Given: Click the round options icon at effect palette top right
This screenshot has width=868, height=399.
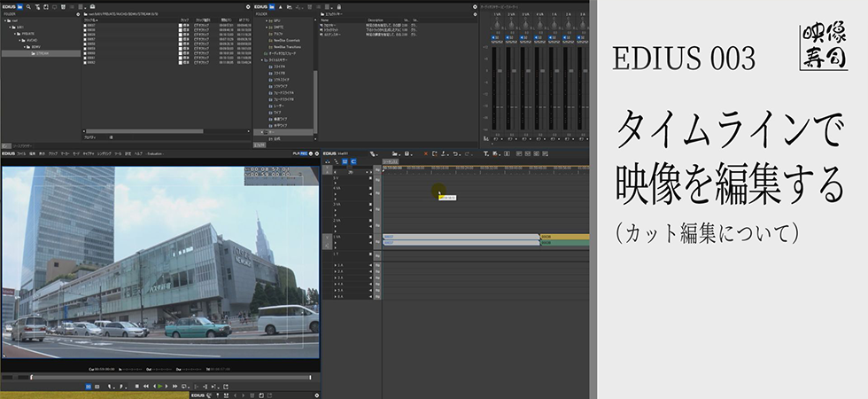Looking at the screenshot, I should [475, 7].
